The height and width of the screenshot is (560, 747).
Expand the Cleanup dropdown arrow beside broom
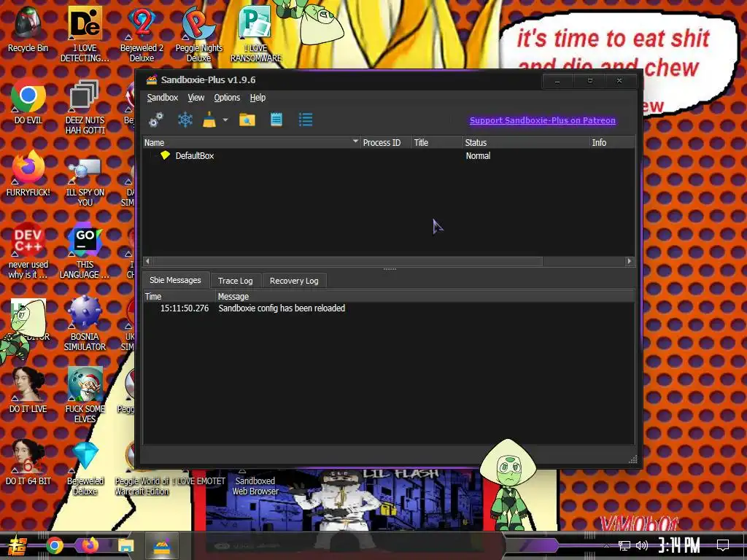click(225, 120)
